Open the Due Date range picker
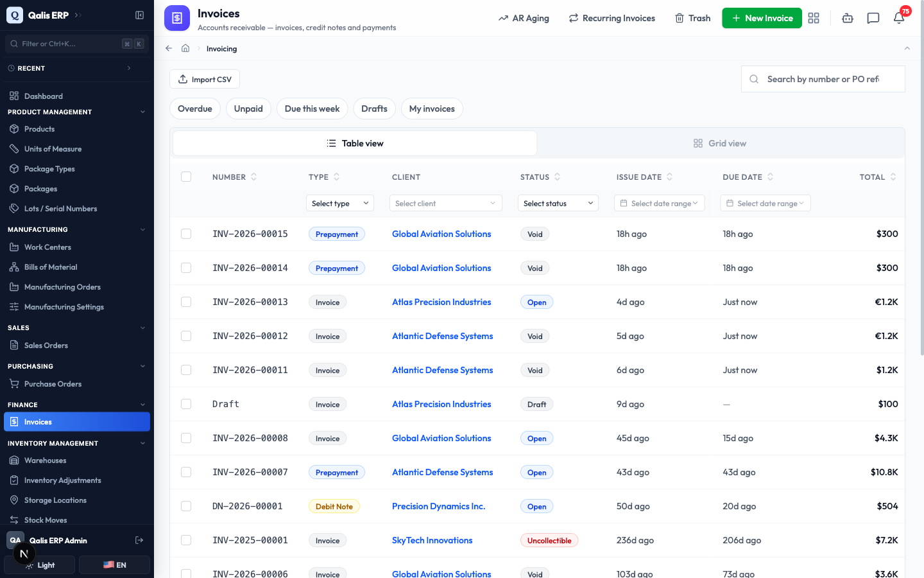 pos(766,203)
